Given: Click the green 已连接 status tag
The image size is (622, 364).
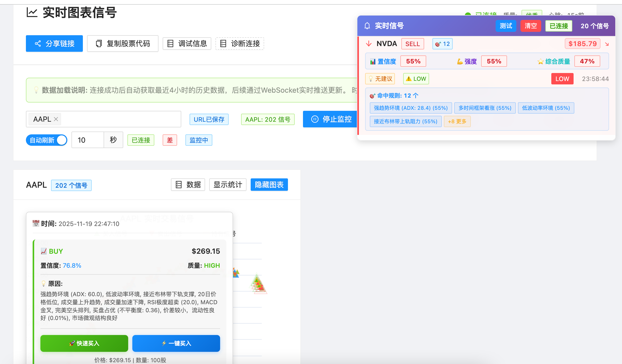Looking at the screenshot, I should click(x=141, y=140).
